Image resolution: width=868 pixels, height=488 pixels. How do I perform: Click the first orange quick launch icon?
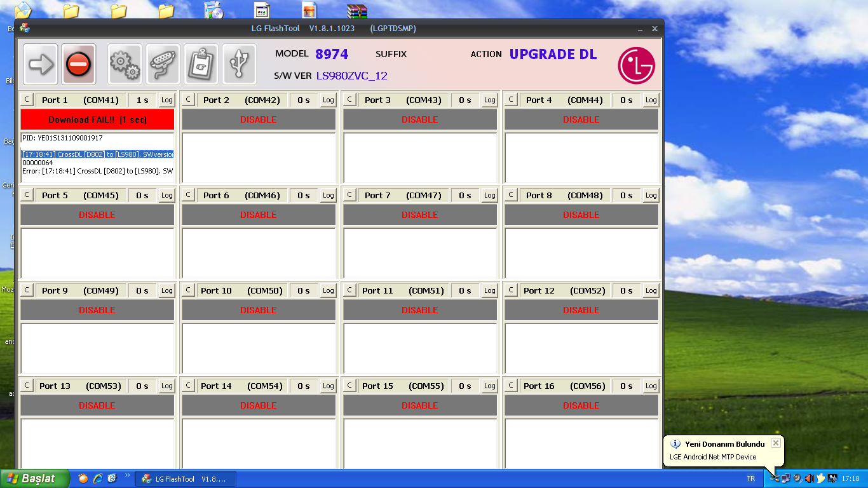pyautogui.click(x=83, y=478)
